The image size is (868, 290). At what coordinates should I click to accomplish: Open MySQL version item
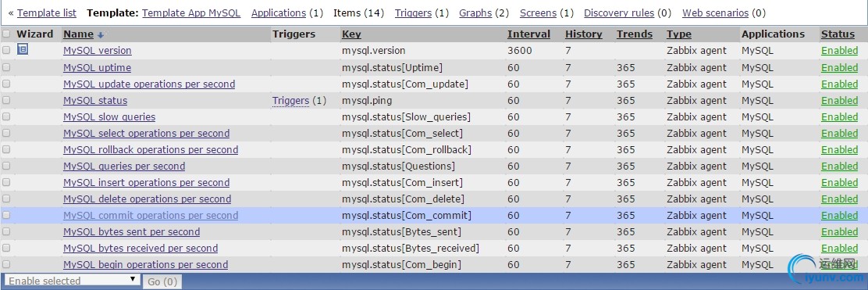click(98, 51)
